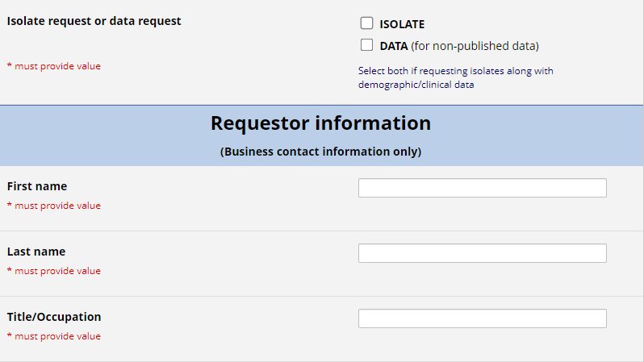Tick the DATA request checkbox
This screenshot has width=644, height=362.
point(366,44)
